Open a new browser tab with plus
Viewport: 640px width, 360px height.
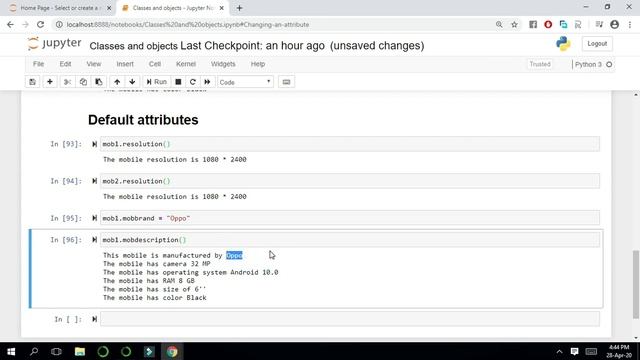239,8
